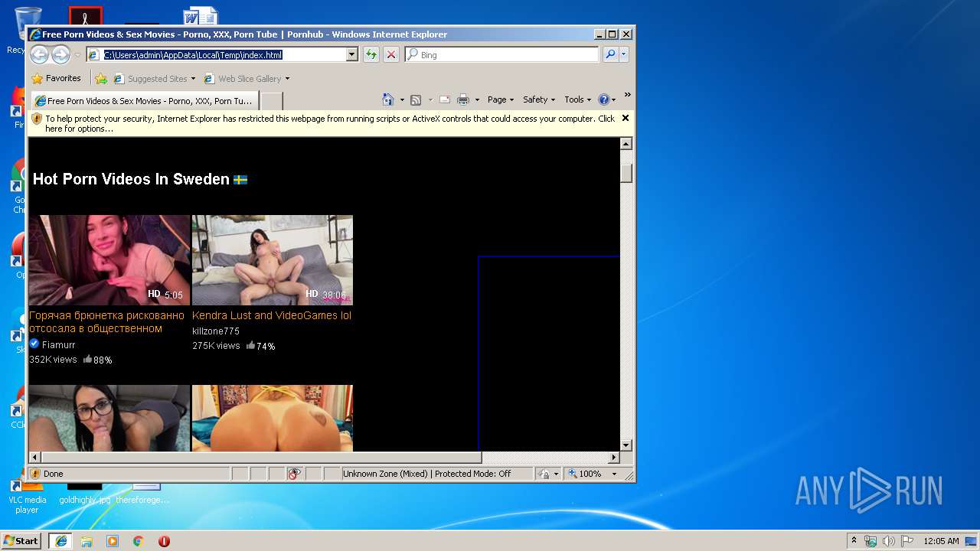Click the vertical scrollbar up arrow
980x551 pixels.
[x=626, y=144]
